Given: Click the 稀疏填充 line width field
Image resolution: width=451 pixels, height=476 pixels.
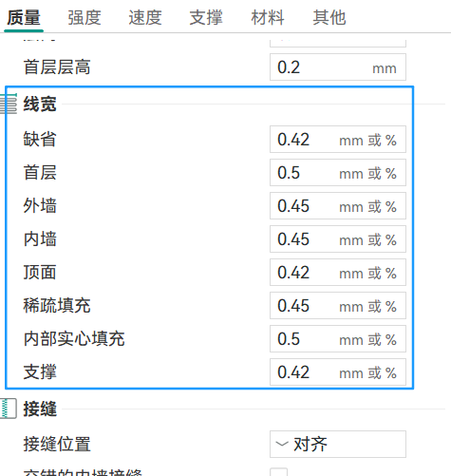Looking at the screenshot, I should pos(338,306).
